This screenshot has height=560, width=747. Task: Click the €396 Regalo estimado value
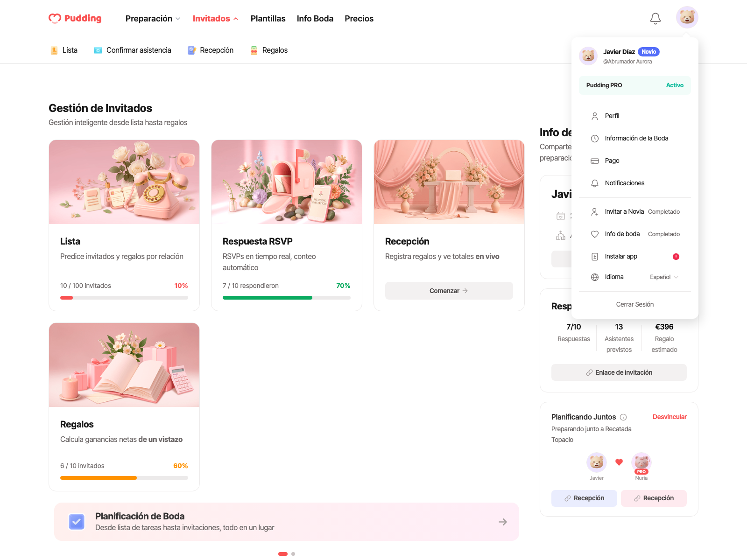pyautogui.click(x=664, y=327)
